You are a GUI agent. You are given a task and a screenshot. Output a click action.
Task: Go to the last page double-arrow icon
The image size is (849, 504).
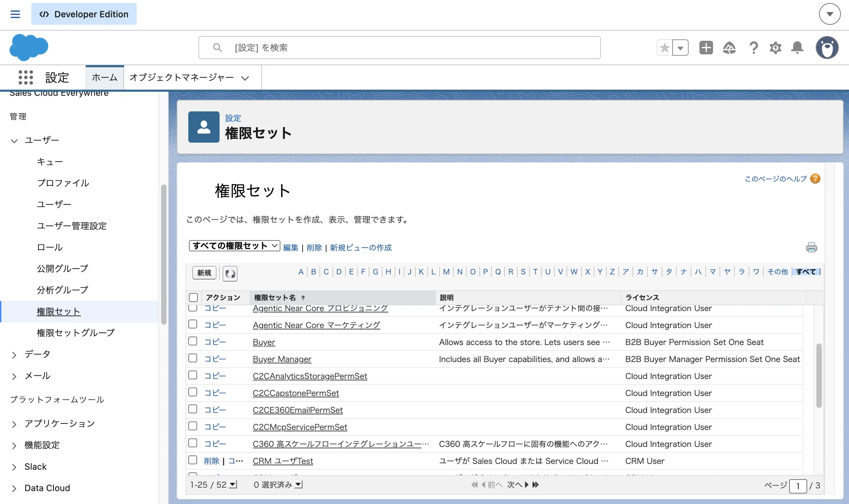tap(536, 485)
